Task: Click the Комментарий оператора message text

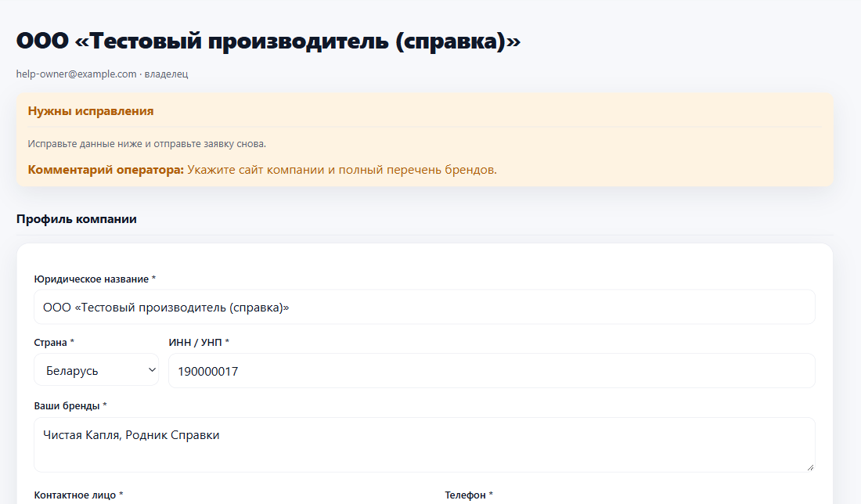Action: (x=262, y=170)
